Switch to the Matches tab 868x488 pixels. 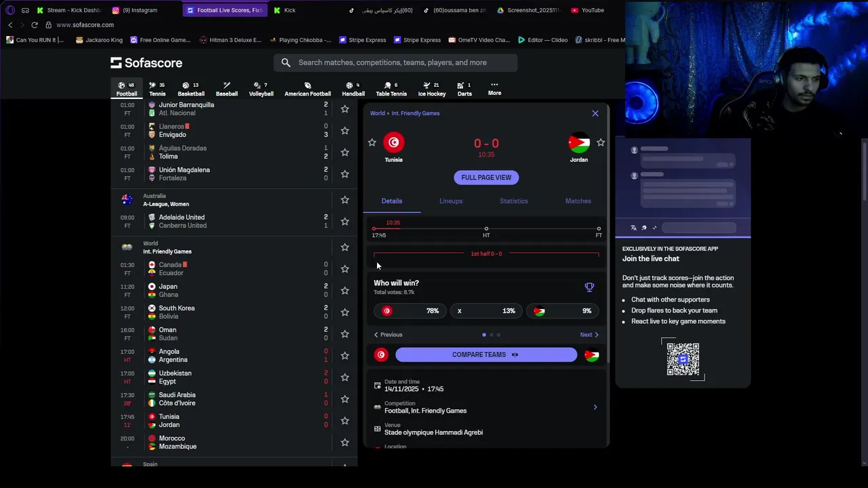click(x=578, y=201)
